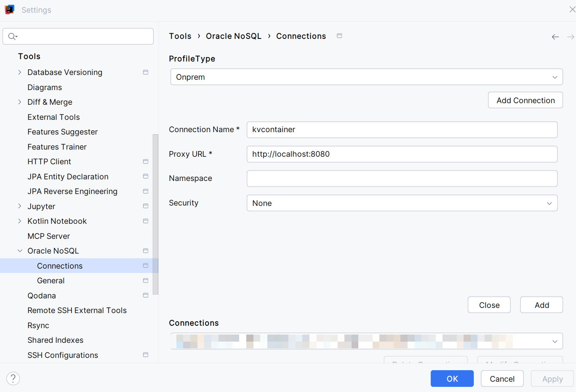Click the Add button
This screenshot has width=576, height=392.
coord(541,305)
